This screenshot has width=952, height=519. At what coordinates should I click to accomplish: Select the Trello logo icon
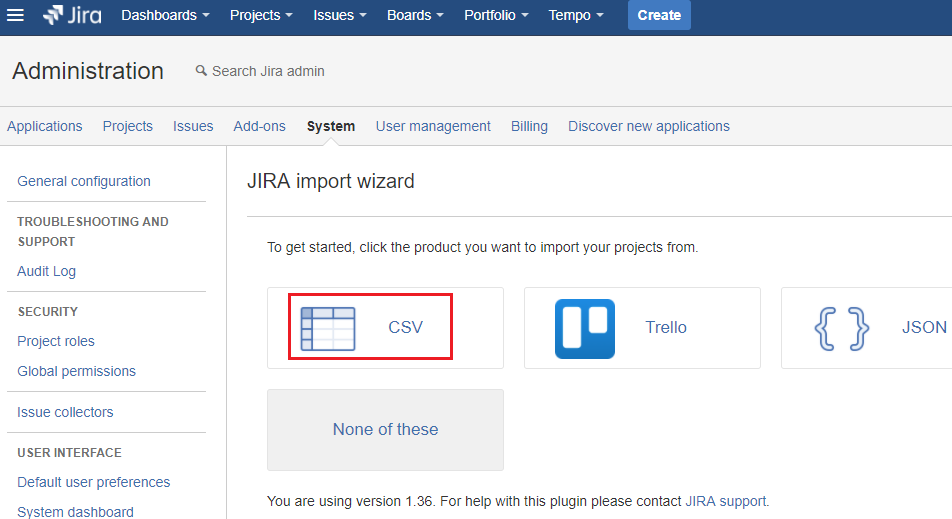(x=585, y=328)
